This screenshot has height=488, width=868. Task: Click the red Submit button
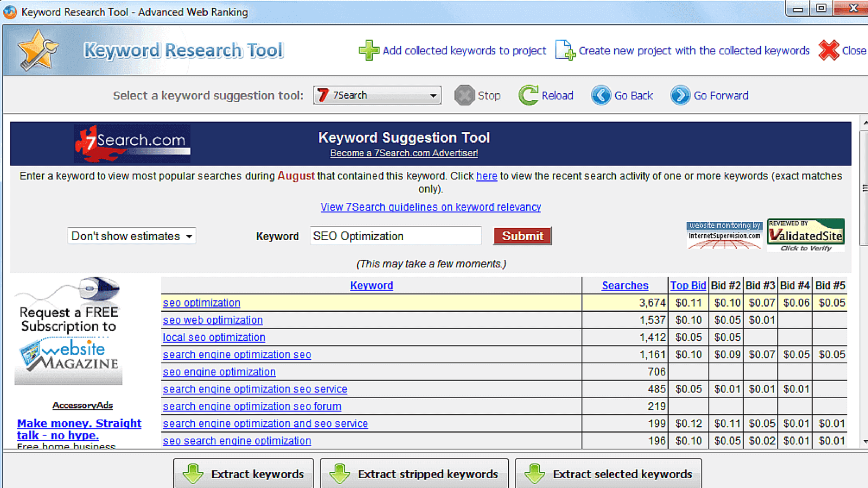click(522, 236)
